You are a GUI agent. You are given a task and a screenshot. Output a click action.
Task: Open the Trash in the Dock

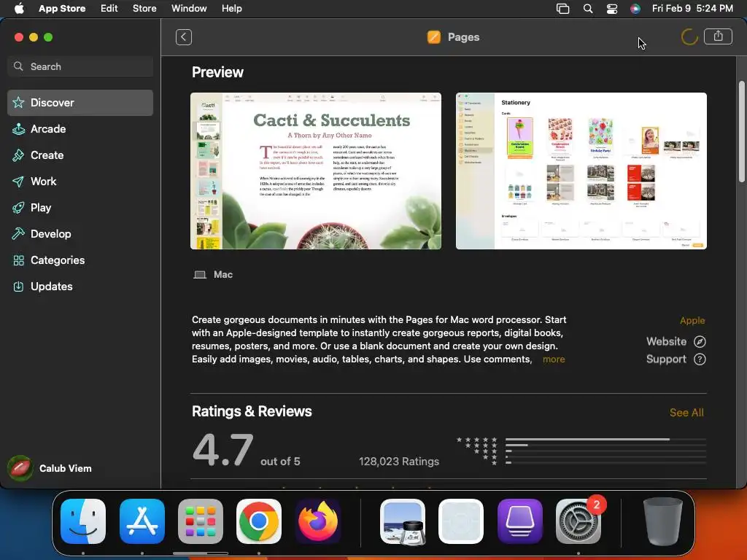(x=662, y=521)
